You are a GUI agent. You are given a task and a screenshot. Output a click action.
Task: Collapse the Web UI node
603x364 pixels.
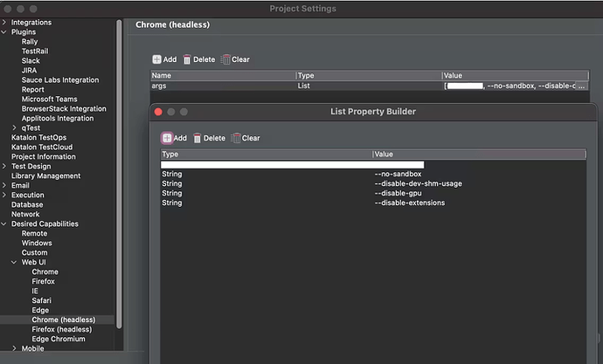click(14, 262)
